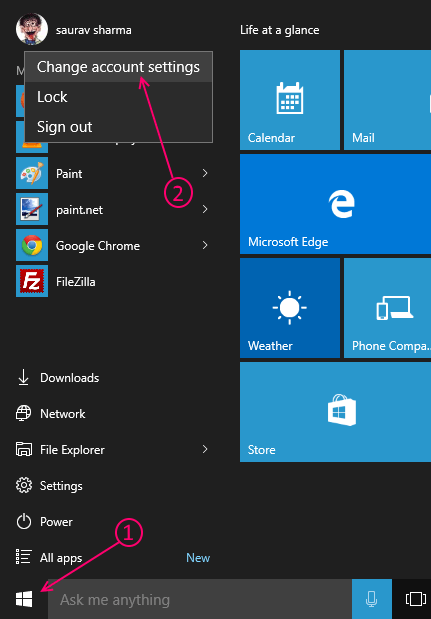Launch FileZilla from the list

(x=112, y=281)
